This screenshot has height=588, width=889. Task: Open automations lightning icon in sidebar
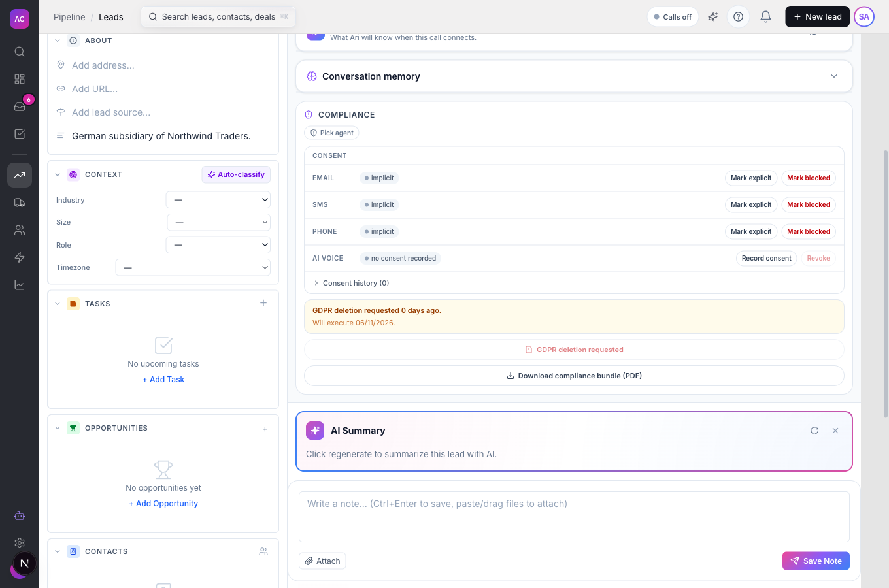pyautogui.click(x=20, y=257)
